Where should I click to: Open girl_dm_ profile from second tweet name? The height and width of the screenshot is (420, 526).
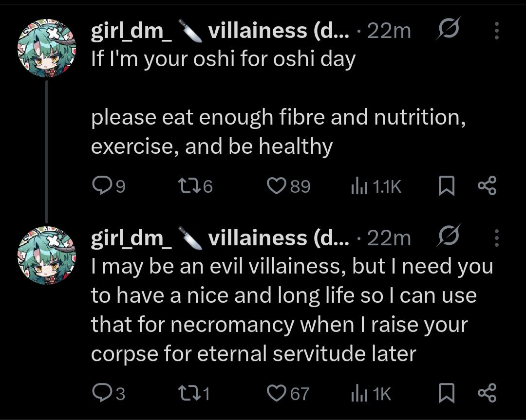pos(131,239)
